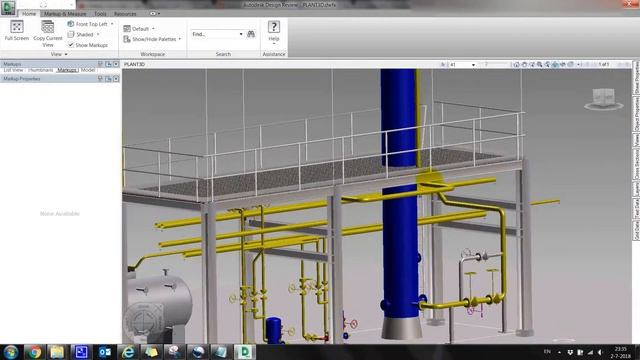Viewport: 640px width, 360px height.
Task: Pin the Markups palette
Action: [x=100, y=64]
